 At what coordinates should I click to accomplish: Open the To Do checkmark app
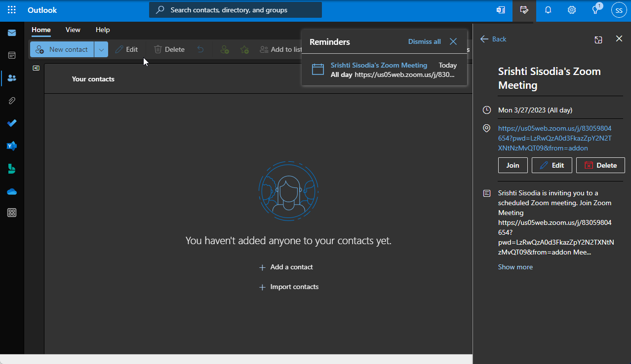pos(12,123)
